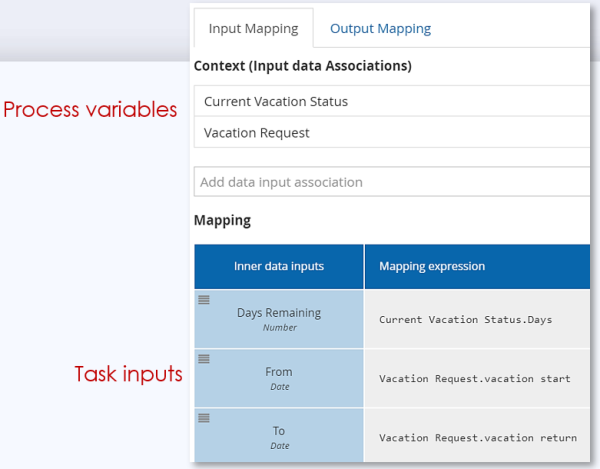Viewport: 600px width, 469px height.
Task: Edit expression Vacation Request.vacation return
Action: (x=477, y=437)
